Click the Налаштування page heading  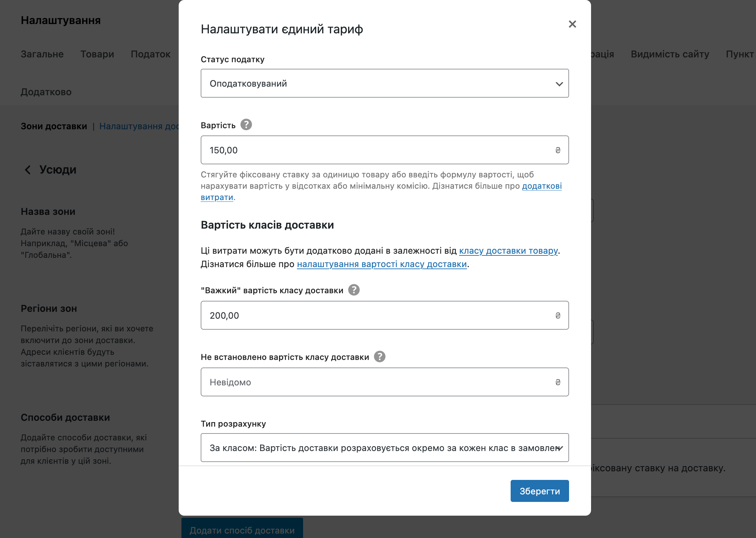60,20
